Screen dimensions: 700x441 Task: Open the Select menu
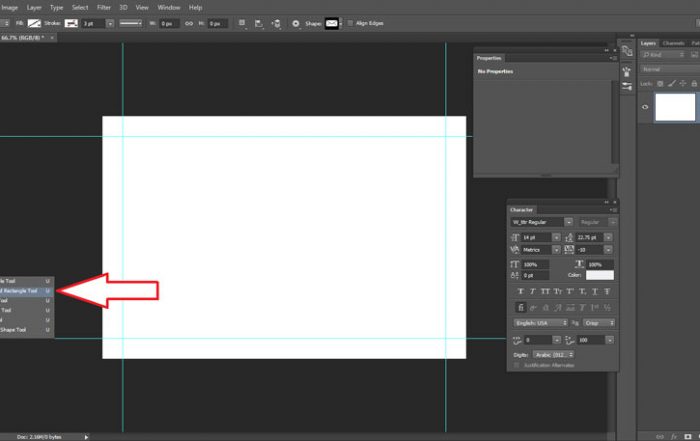click(80, 8)
